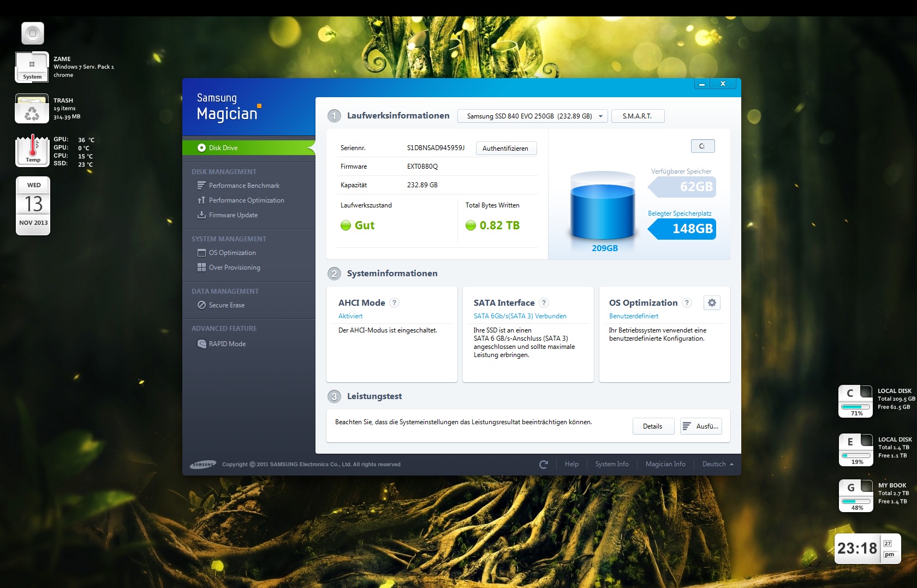The image size is (917, 588).
Task: Click the C local disk widget
Action: point(855,401)
